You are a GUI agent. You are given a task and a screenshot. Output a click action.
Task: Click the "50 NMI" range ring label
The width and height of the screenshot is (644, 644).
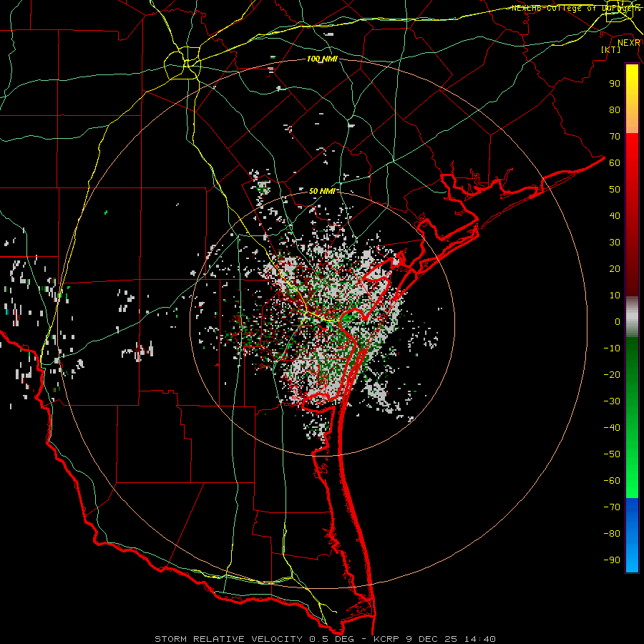[x=323, y=191]
